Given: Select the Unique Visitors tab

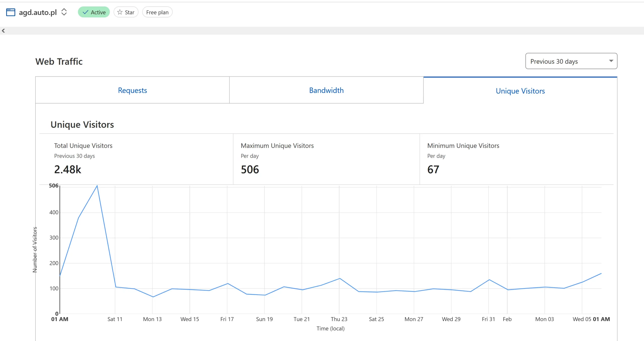Looking at the screenshot, I should click(520, 91).
